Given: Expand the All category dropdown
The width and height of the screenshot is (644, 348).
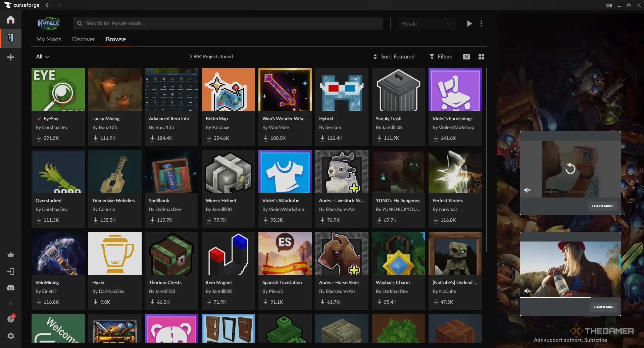Looking at the screenshot, I should tap(43, 57).
